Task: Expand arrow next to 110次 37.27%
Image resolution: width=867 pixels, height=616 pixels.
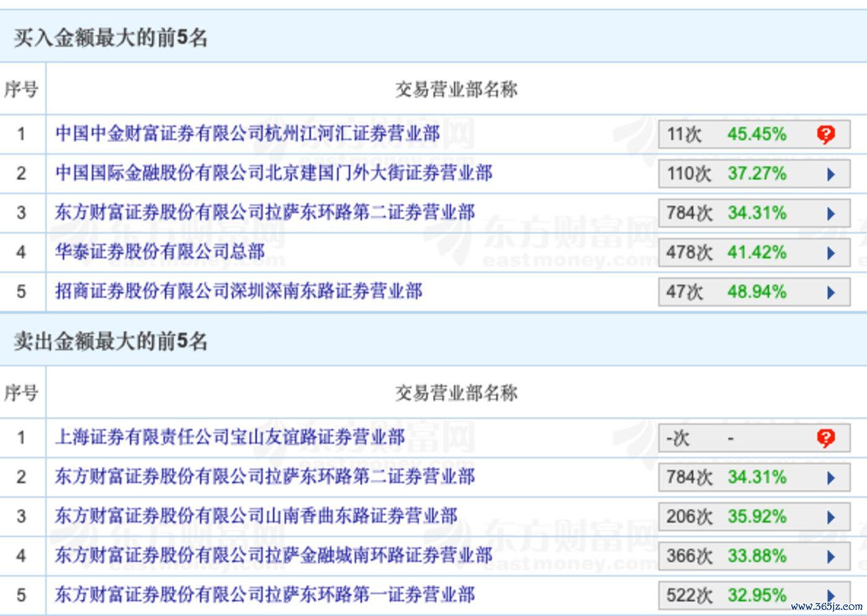Action: click(831, 174)
